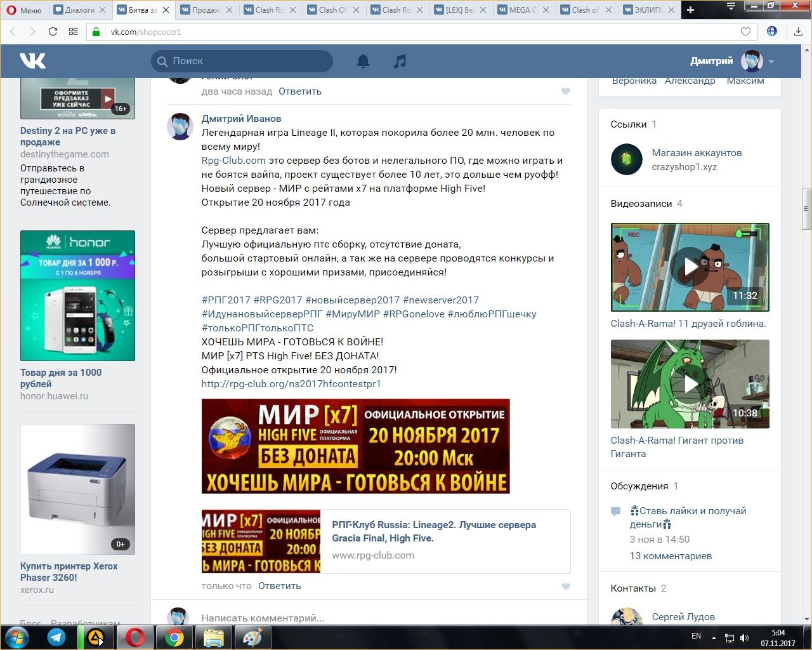Open the Windows Start button
Image resolution: width=812 pixels, height=650 pixels.
point(16,637)
